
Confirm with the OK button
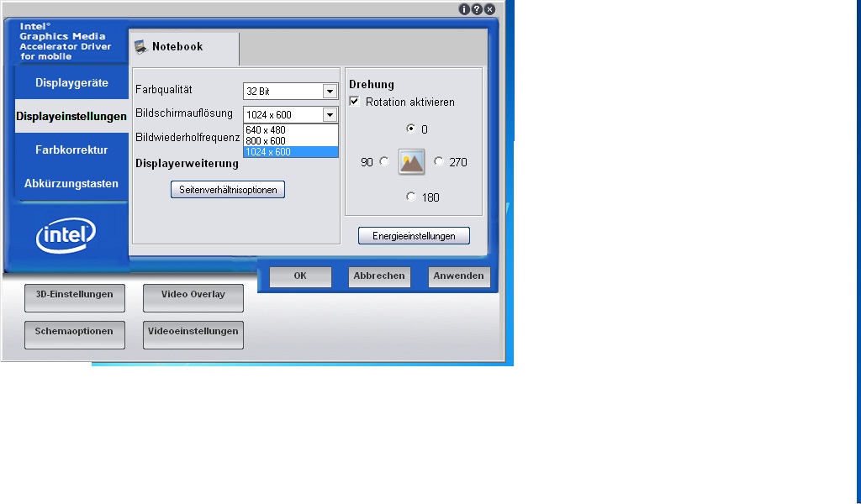300,276
